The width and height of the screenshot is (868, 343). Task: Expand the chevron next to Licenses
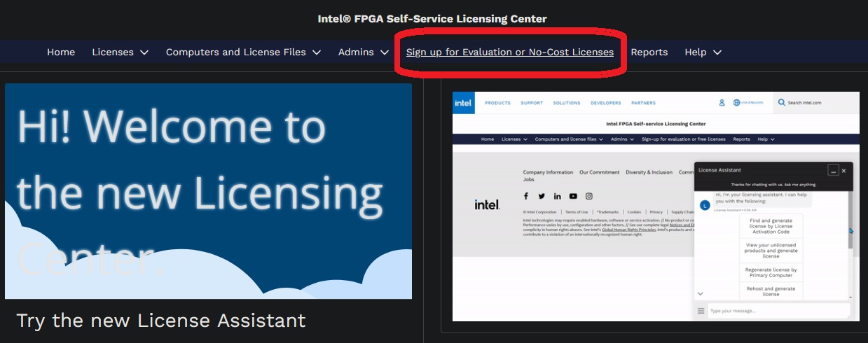click(144, 52)
